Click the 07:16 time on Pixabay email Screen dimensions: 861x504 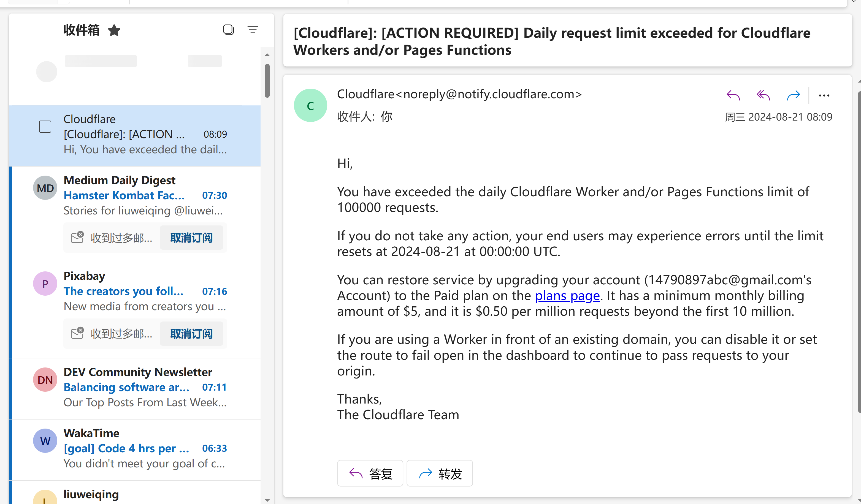[x=215, y=291]
